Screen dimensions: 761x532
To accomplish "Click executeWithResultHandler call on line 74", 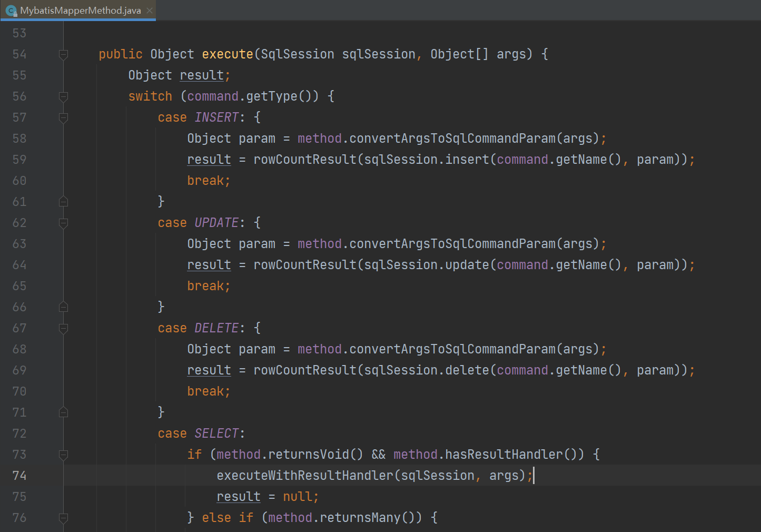I will (x=305, y=476).
